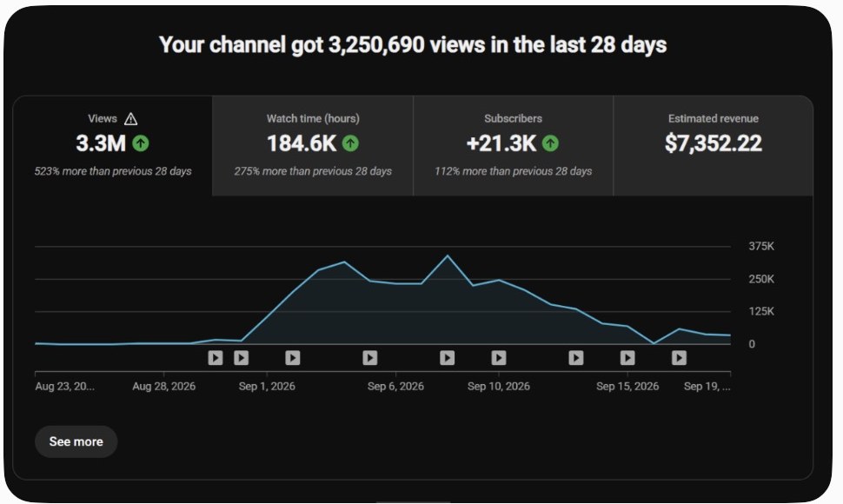Screen dimensions: 843x504
Task: Open the Watch time (hours) tab
Action: click(313, 146)
